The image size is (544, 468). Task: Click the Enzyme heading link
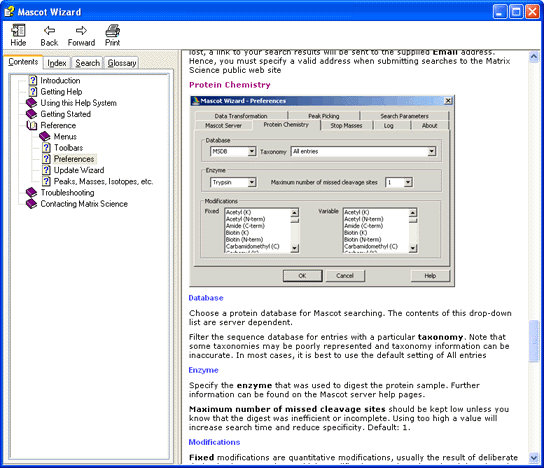204,370
